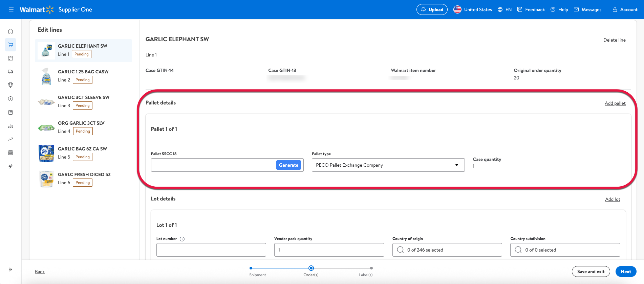Click the Lot number input field
The width and height of the screenshot is (644, 284).
211,250
